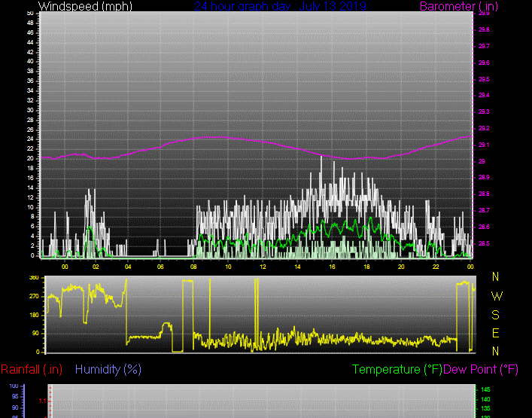Click the 24 hour graph date title
This screenshot has width=532, height=418.
coord(280,7)
